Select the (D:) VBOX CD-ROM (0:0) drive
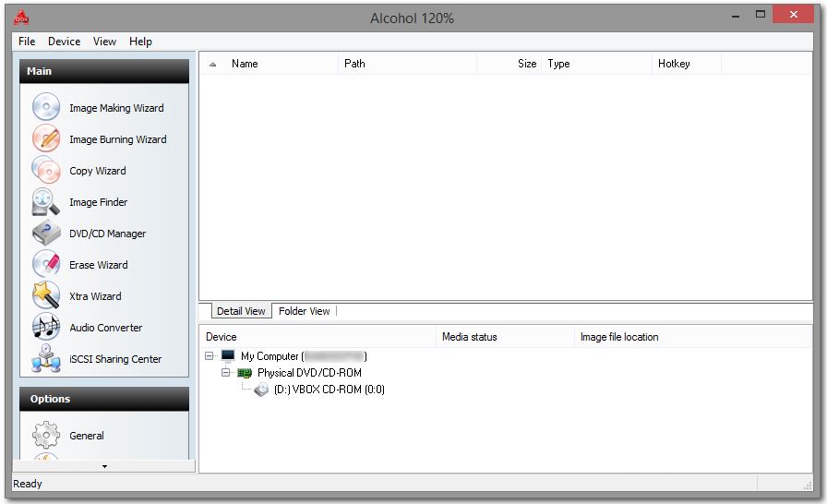The image size is (827, 504). (330, 390)
